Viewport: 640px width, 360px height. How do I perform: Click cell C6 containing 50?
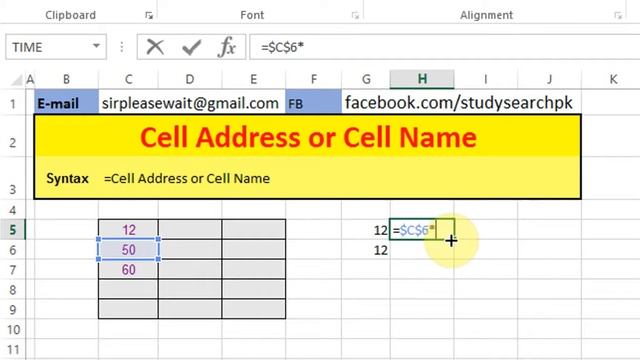pos(128,250)
